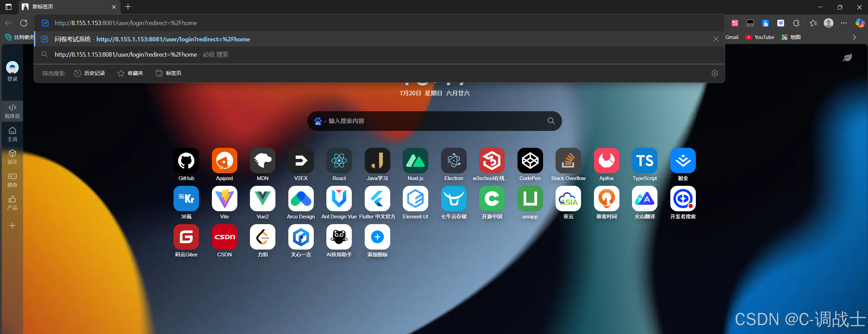Click the magnifier search button in search box

(551, 121)
